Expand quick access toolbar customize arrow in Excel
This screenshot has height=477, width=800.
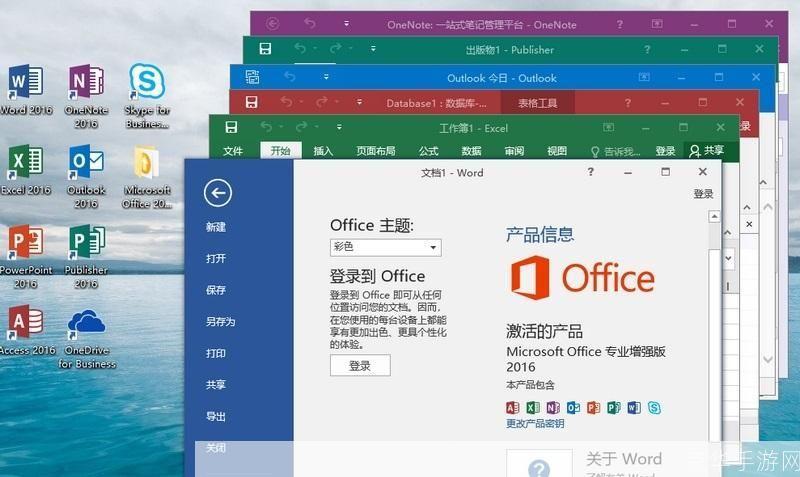tap(339, 127)
